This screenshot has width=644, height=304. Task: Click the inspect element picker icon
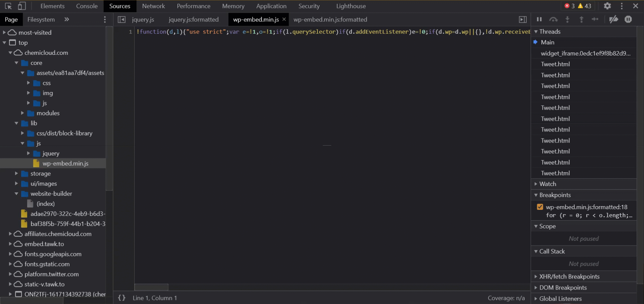[8, 6]
